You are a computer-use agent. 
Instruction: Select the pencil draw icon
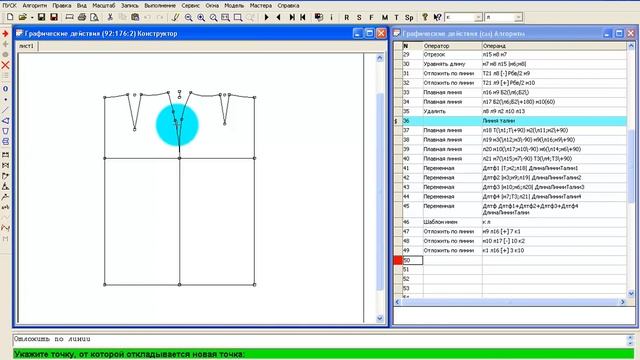pyautogui.click(x=176, y=17)
